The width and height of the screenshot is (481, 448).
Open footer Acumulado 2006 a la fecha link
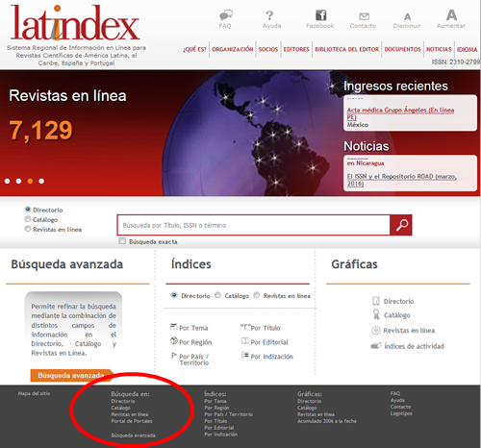pos(327,421)
